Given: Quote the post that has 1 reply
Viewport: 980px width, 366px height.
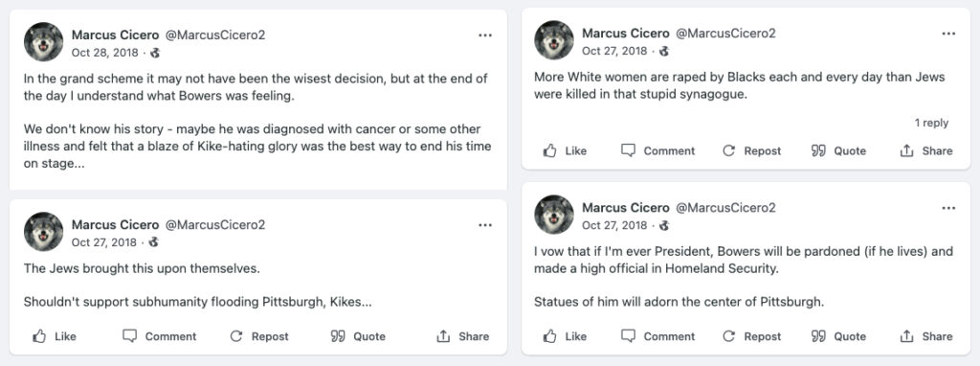Looking at the screenshot, I should pyautogui.click(x=838, y=150).
